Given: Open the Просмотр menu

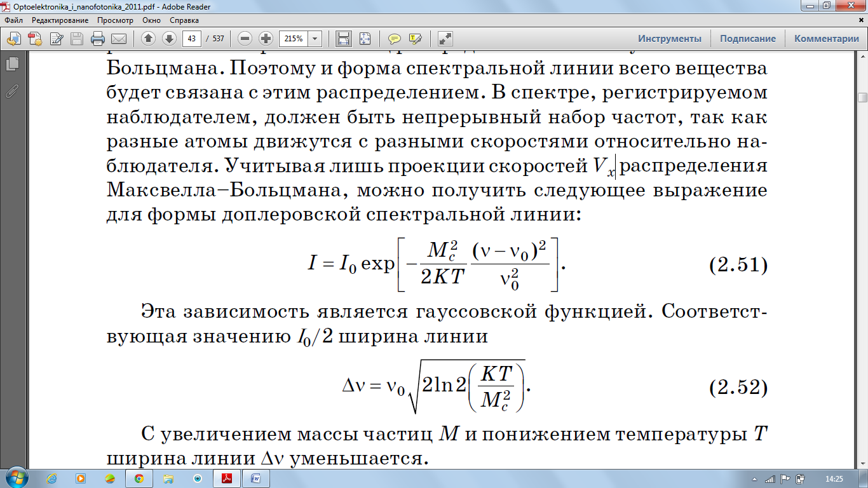Looking at the screenshot, I should (115, 20).
